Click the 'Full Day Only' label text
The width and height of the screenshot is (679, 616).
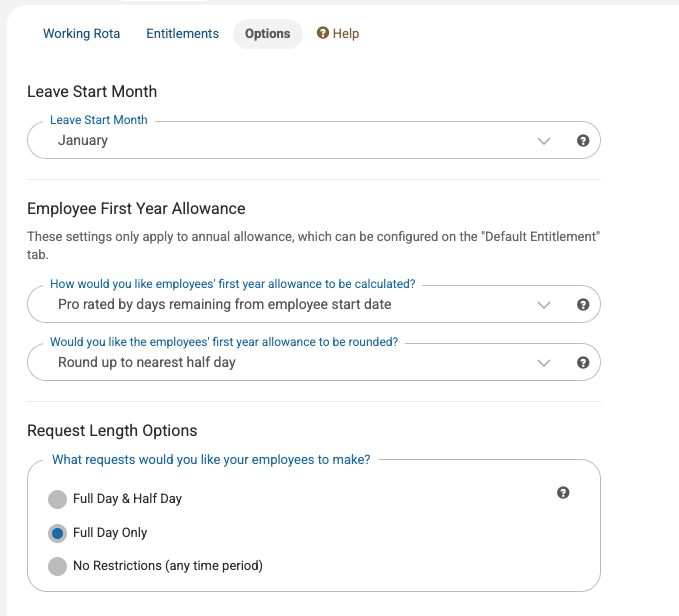[110, 532]
